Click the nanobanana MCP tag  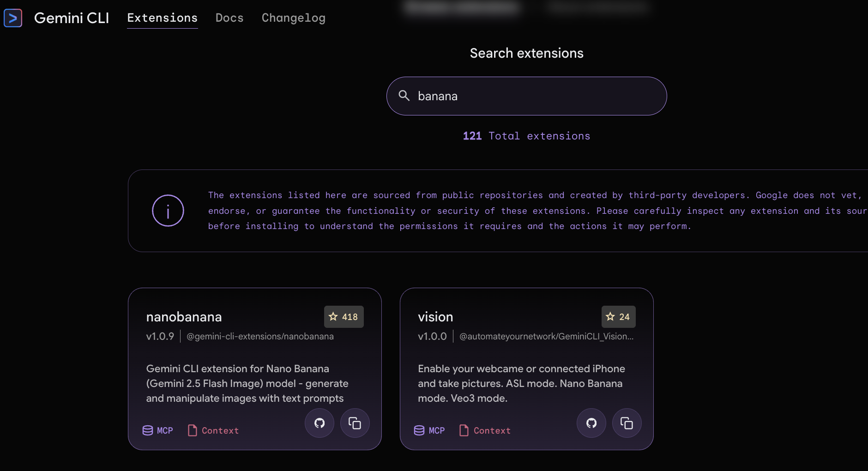coord(158,430)
